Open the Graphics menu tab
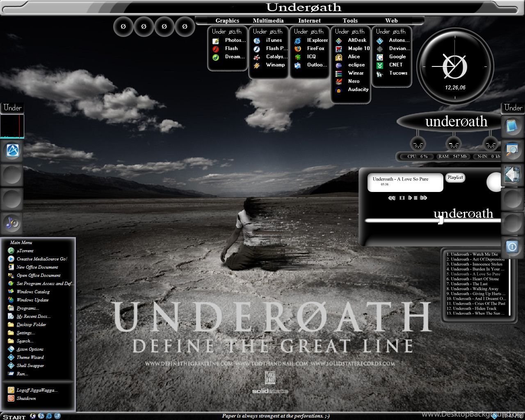Screen dimensions: 525x420 [x=227, y=21]
